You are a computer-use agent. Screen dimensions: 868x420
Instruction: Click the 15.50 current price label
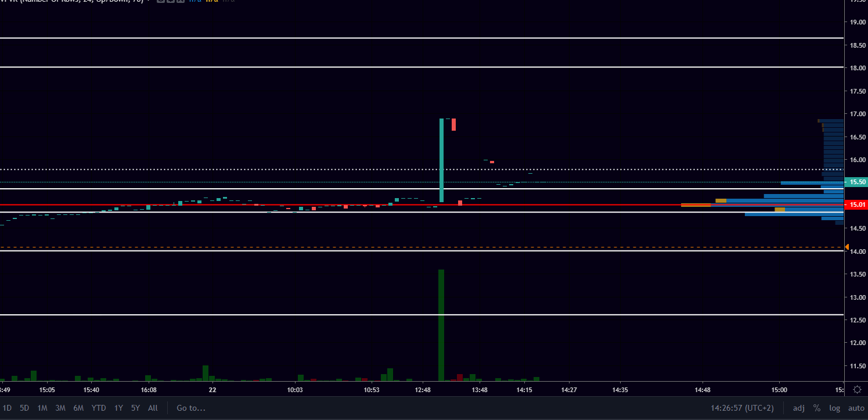pos(856,182)
